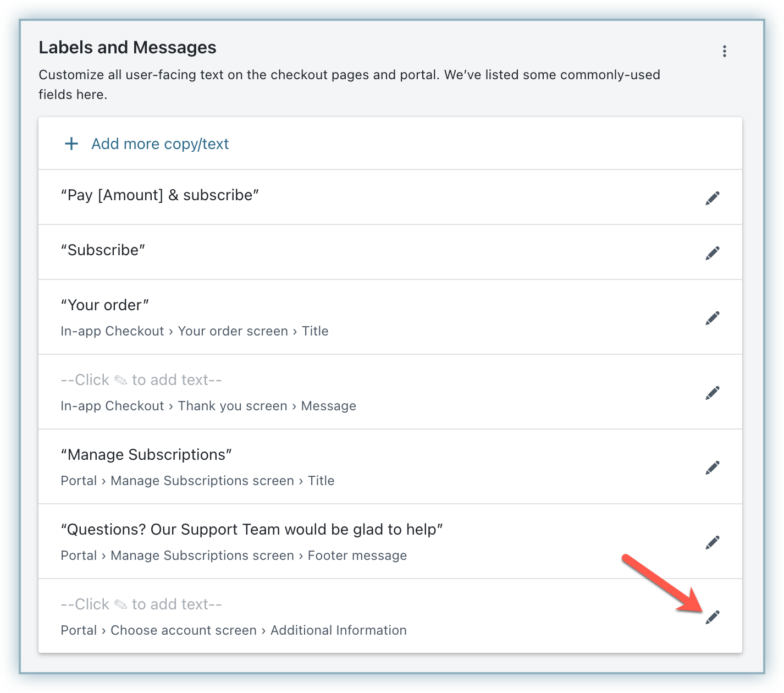
Task: Click pencil for Thank you screen Message
Action: [x=713, y=393]
